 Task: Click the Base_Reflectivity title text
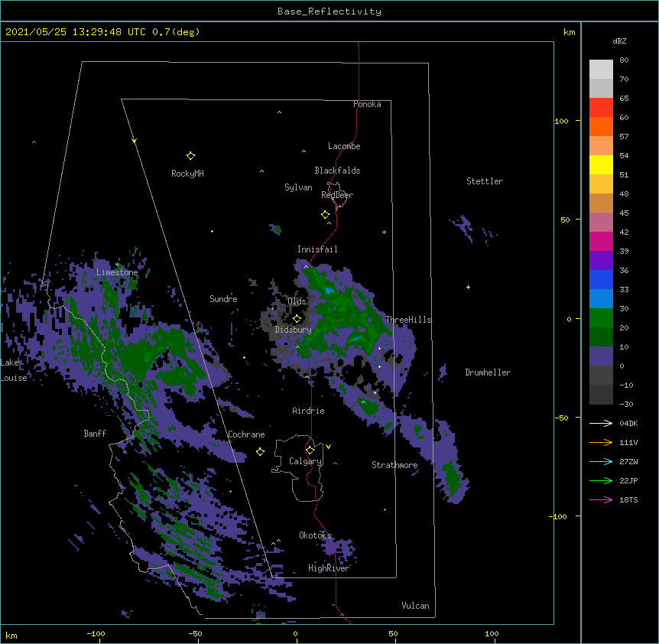point(329,11)
